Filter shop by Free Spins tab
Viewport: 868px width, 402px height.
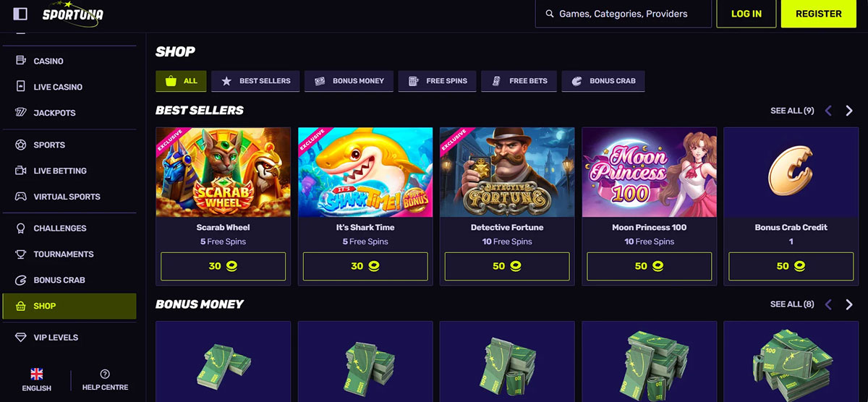tap(438, 81)
